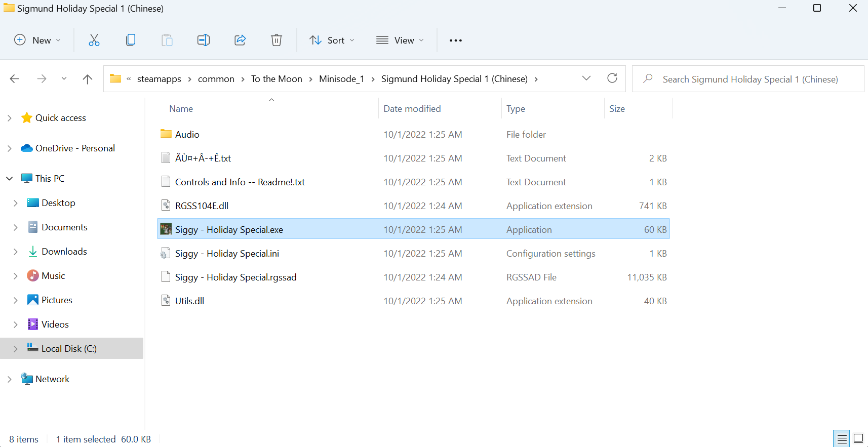Click the folder icon in address bar
This screenshot has width=868, height=447.
[x=115, y=78]
